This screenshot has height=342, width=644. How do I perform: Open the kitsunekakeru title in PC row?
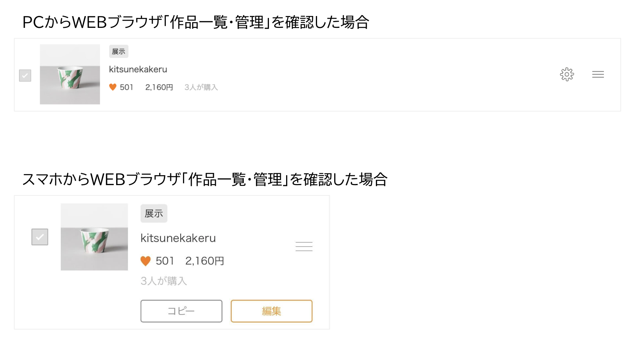pyautogui.click(x=138, y=69)
